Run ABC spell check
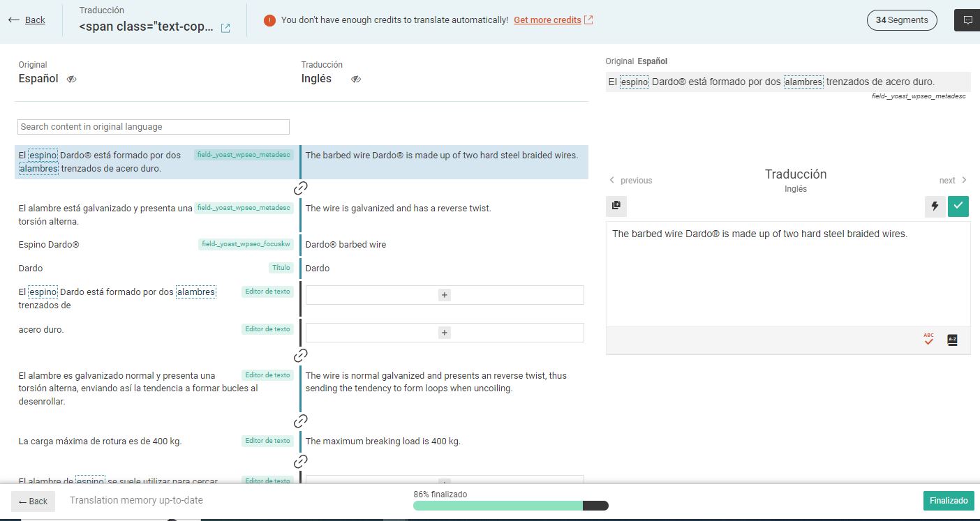This screenshot has width=980, height=521. [928, 340]
